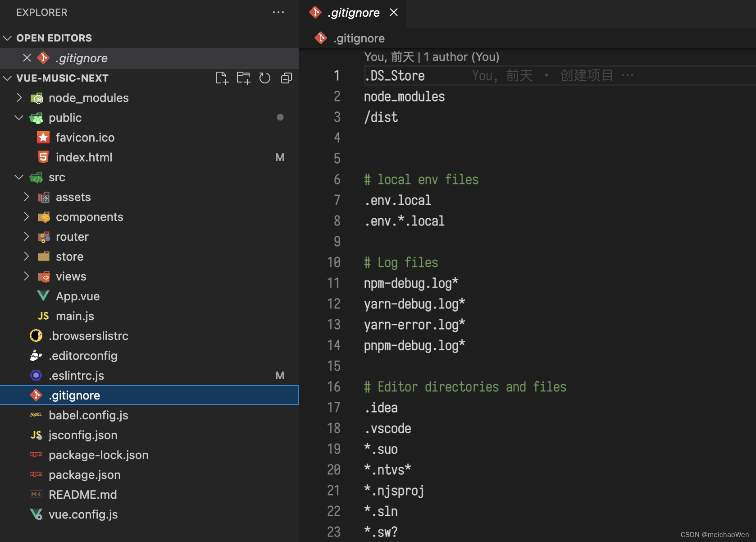Click the M status badge on index.html
The image size is (756, 542).
coord(280,157)
